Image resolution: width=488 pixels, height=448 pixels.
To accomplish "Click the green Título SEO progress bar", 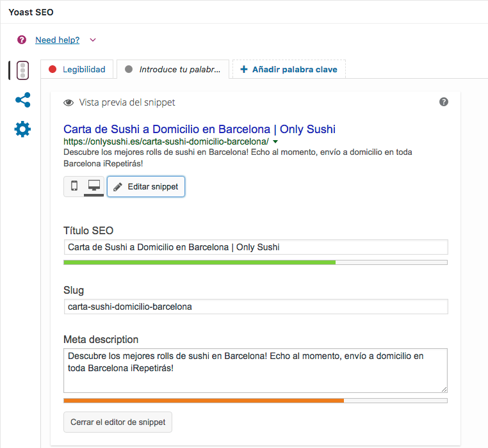I will [256, 262].
